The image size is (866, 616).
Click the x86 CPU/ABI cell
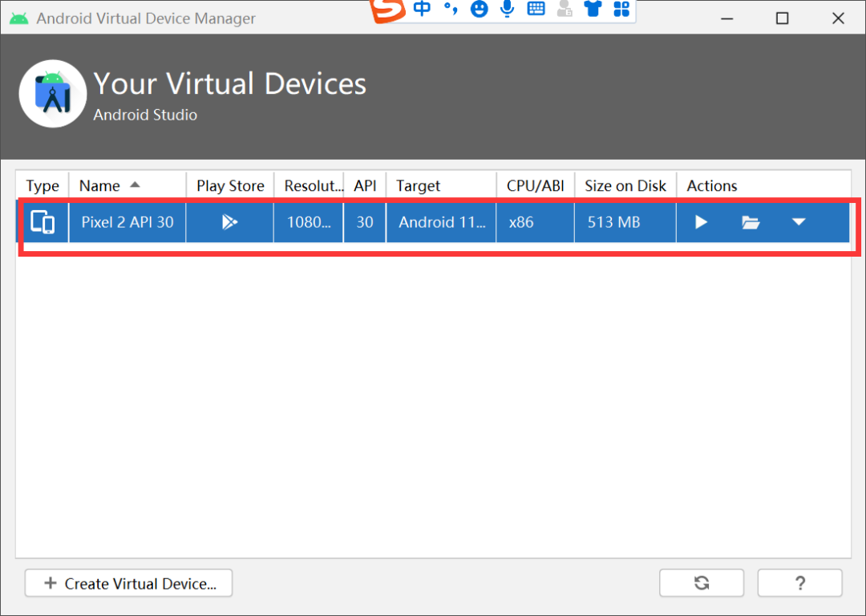coord(535,222)
